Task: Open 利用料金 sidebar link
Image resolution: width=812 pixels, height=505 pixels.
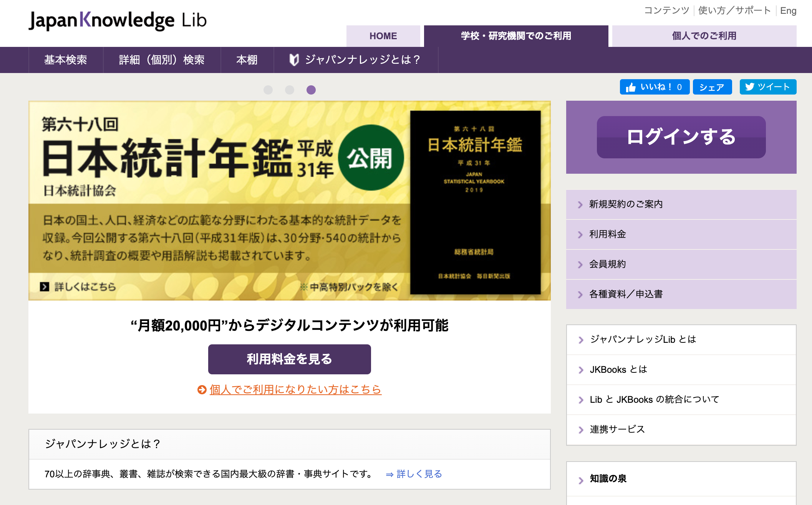Action: (x=681, y=234)
